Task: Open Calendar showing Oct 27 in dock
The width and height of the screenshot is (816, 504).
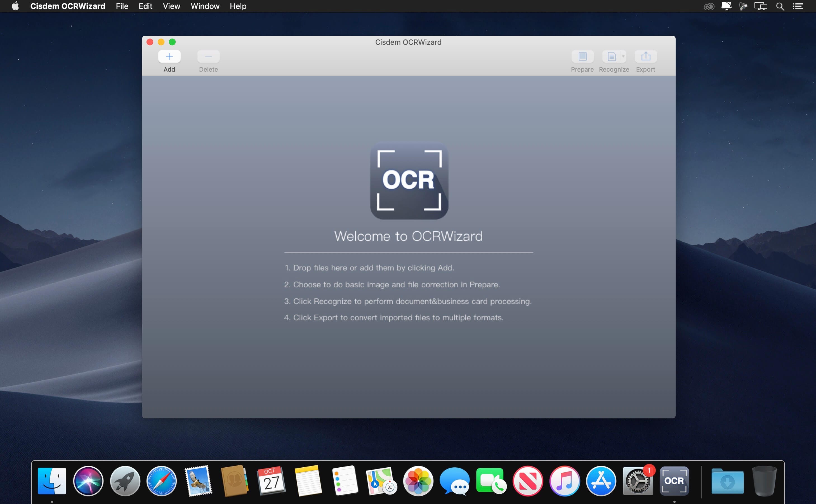Action: click(x=272, y=481)
